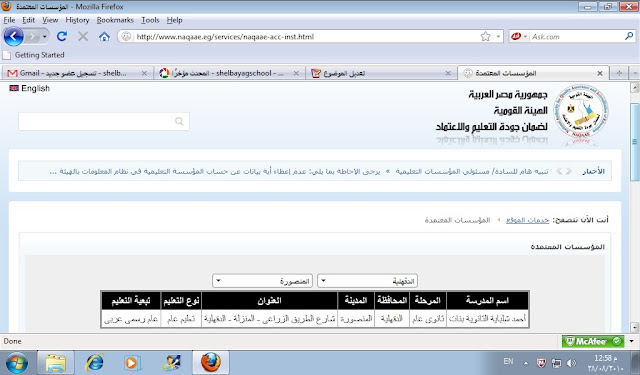Click the volume speaker tray icon
Viewport: 640px width, 375px height.
point(571,363)
